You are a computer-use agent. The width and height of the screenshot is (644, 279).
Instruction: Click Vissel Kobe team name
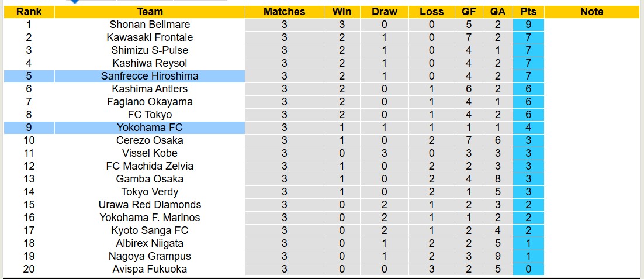pyautogui.click(x=150, y=153)
